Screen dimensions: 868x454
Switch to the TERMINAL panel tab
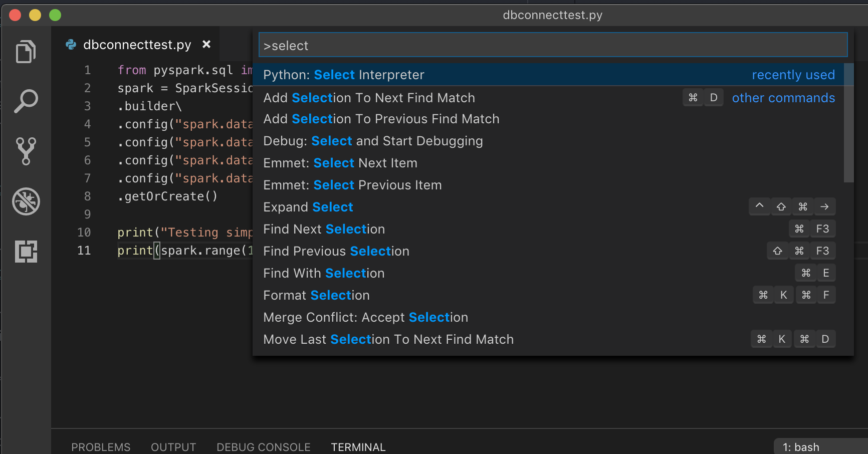pos(358,446)
